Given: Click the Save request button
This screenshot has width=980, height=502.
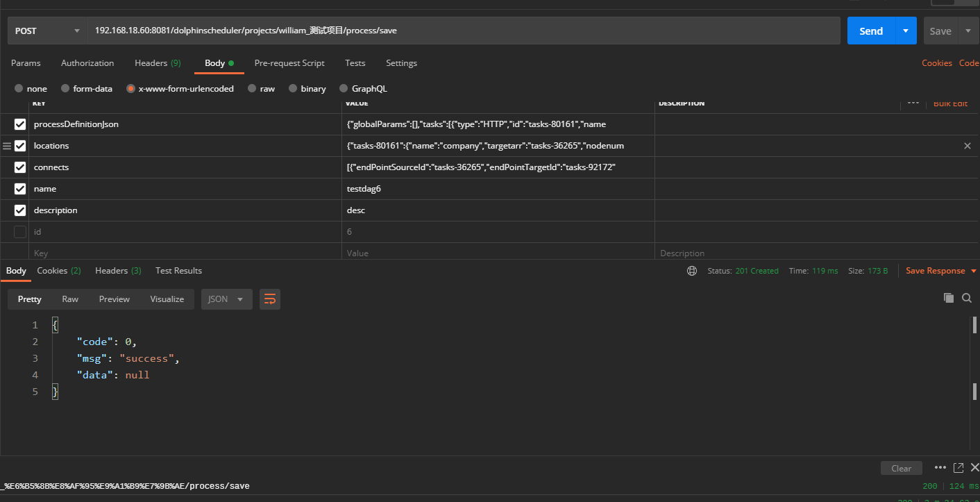Looking at the screenshot, I should tap(941, 31).
